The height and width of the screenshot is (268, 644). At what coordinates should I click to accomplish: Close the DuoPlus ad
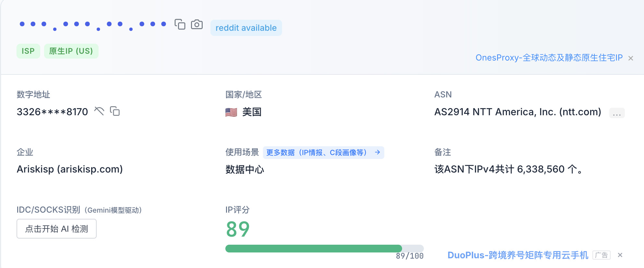(620, 255)
